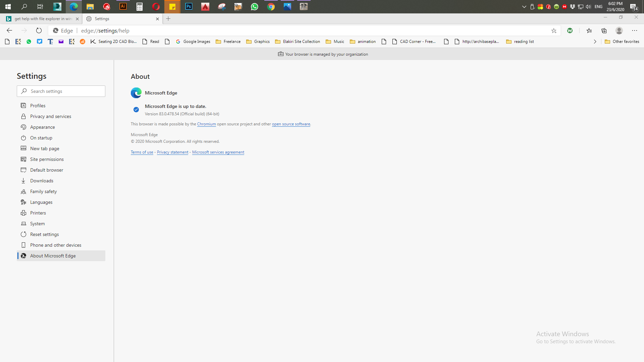Add this page to favorites with the star
Viewport: 644px width, 362px height.
pos(554,31)
